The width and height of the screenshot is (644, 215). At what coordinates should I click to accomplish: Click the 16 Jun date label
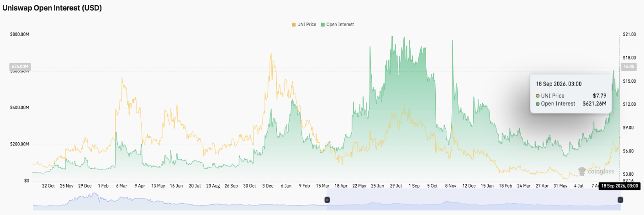176,186
